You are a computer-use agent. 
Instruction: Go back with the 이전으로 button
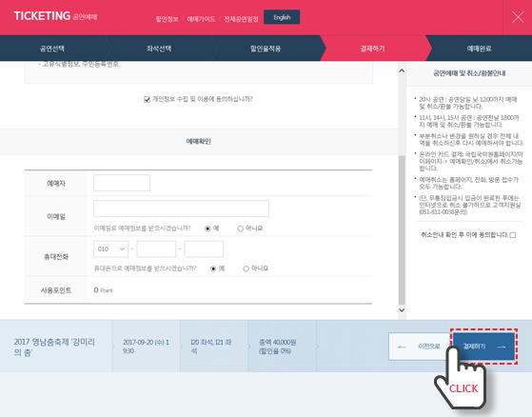coord(420,347)
